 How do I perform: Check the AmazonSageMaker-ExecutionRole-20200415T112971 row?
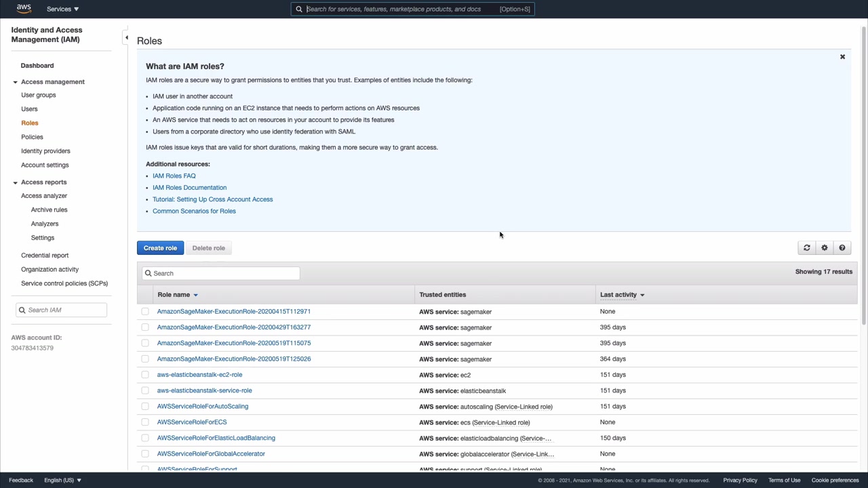click(x=145, y=312)
